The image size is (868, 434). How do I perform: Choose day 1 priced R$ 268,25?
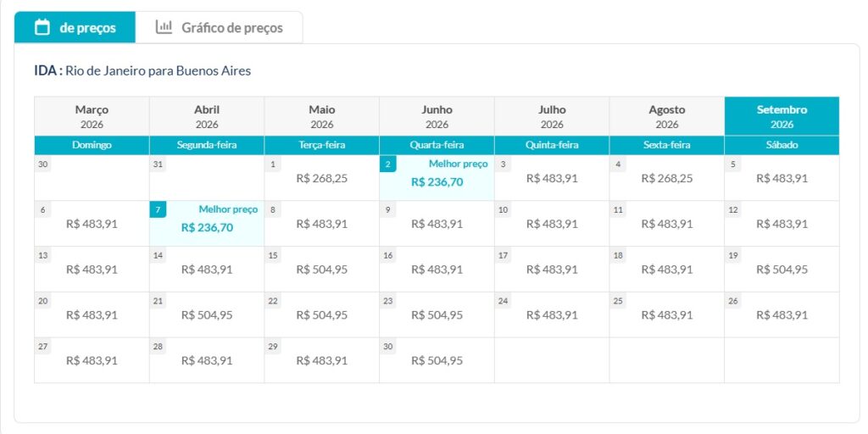(321, 178)
